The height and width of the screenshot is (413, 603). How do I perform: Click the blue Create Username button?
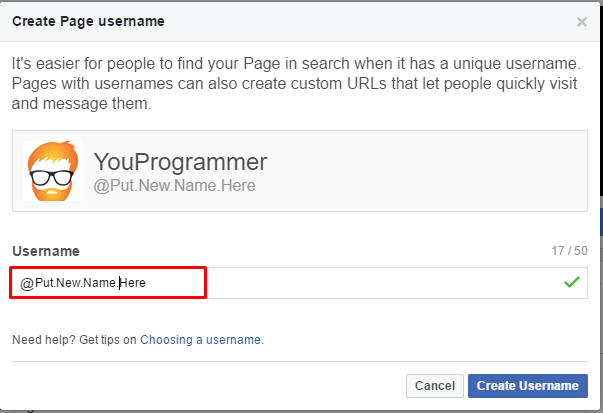528,386
